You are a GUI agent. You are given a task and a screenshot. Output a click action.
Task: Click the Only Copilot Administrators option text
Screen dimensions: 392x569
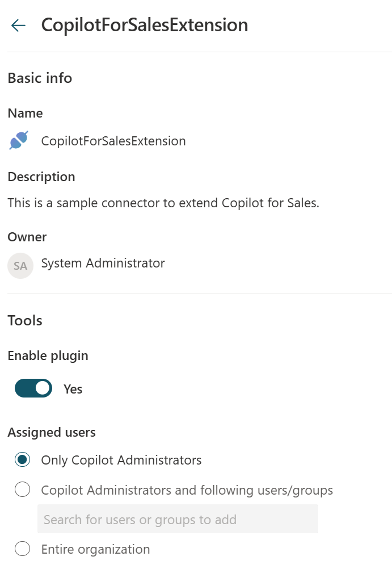pyautogui.click(x=121, y=460)
